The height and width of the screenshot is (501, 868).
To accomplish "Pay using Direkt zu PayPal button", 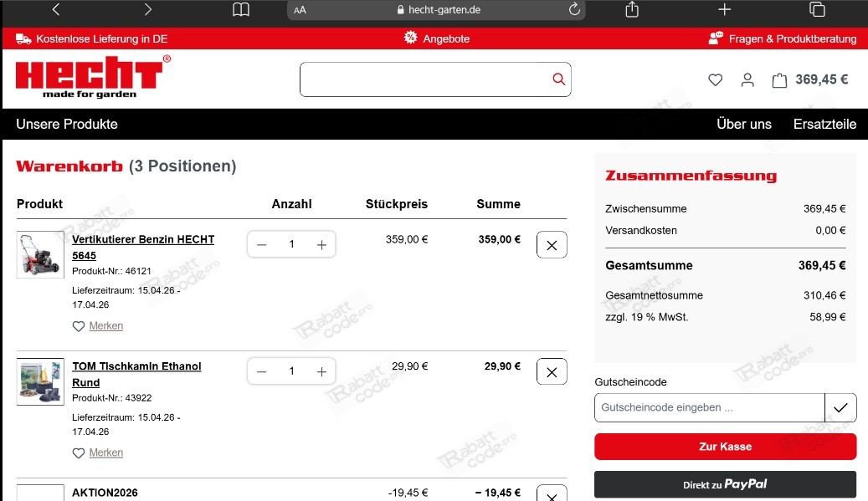I will click(x=725, y=484).
